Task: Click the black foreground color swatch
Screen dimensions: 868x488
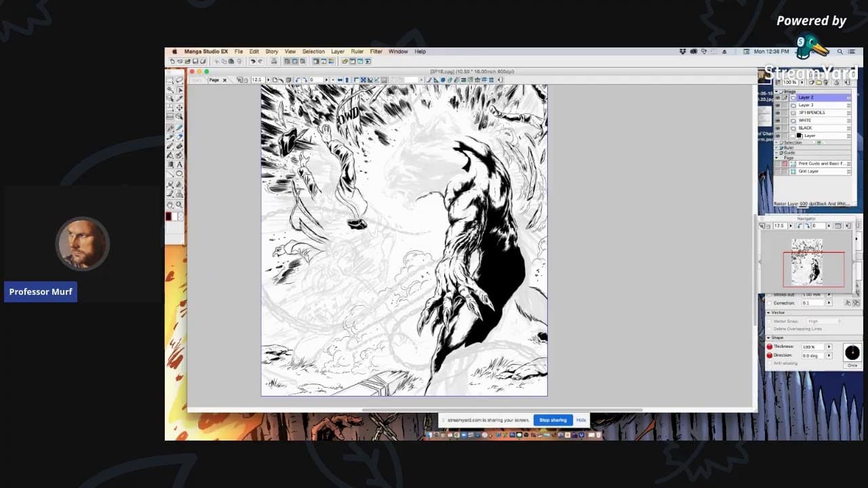Action: [x=168, y=217]
